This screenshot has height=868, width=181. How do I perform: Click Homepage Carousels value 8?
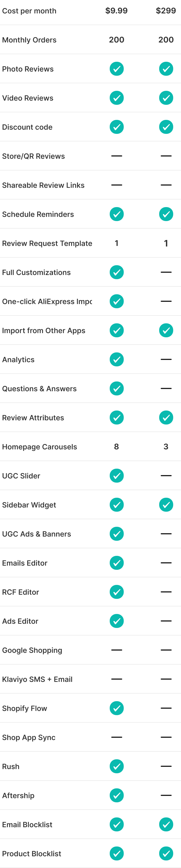pos(117,447)
